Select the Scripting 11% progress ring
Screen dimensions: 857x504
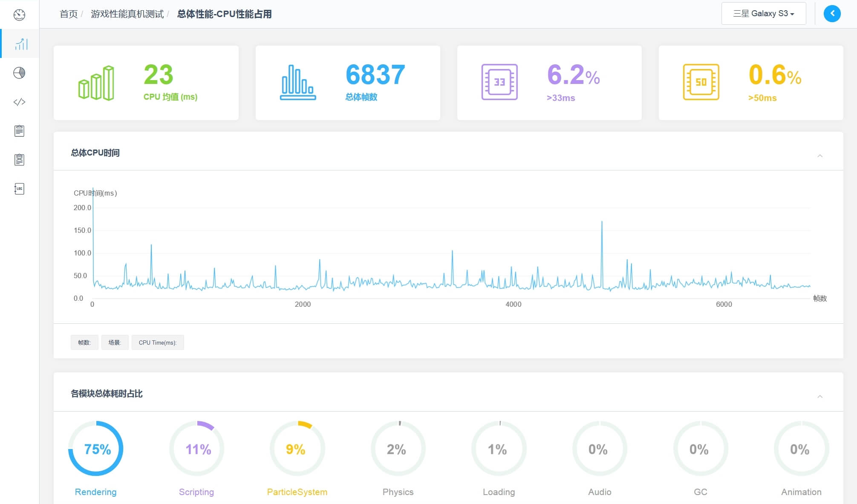pos(197,449)
